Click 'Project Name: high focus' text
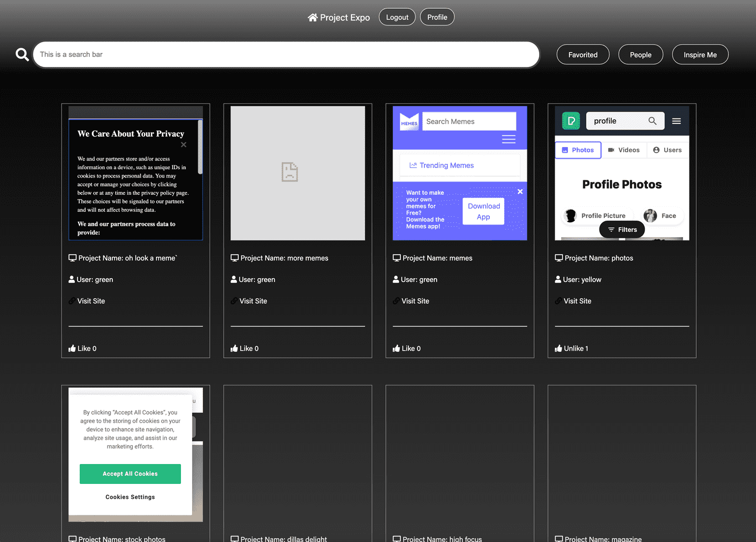756x542 pixels. click(x=442, y=539)
